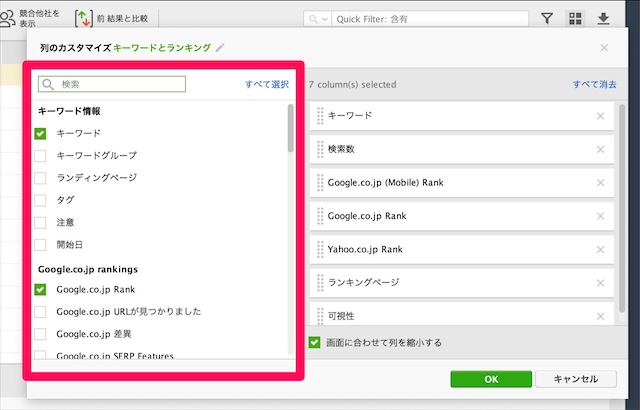Remove Google.co.jp (Mobile) Rank column

pos(600,183)
